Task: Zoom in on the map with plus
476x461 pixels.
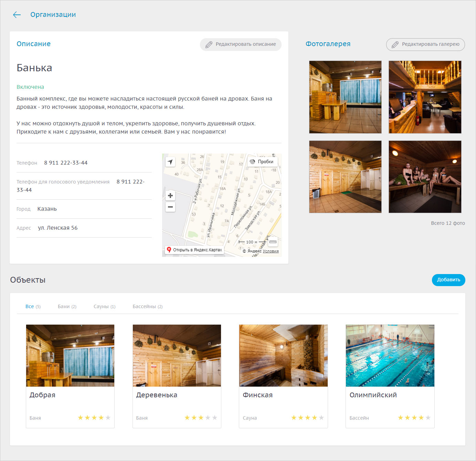Action: coord(170,196)
